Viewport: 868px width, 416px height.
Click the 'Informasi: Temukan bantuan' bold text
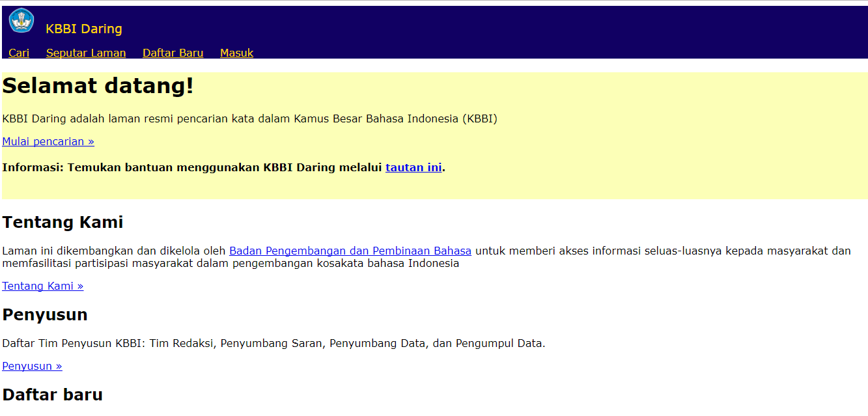(224, 167)
